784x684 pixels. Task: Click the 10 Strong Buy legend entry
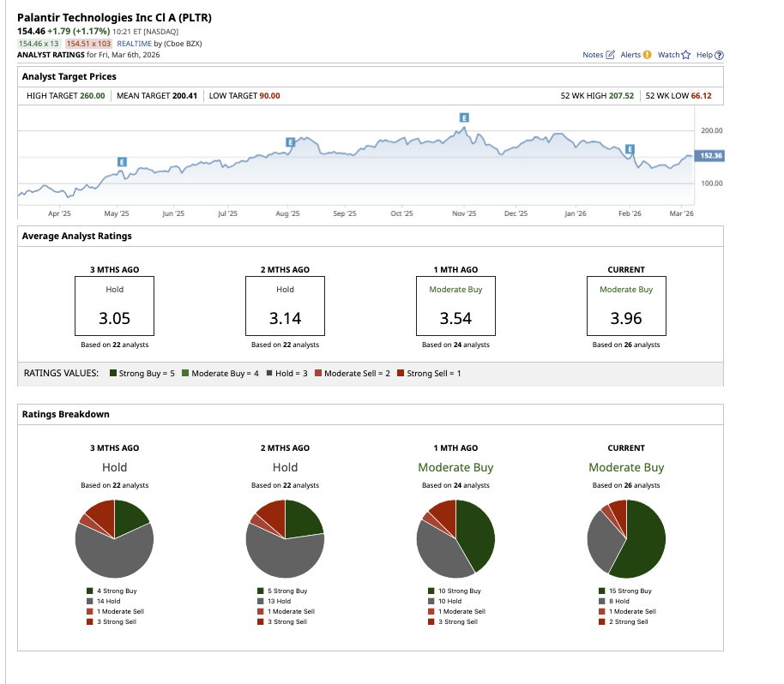coord(455,591)
